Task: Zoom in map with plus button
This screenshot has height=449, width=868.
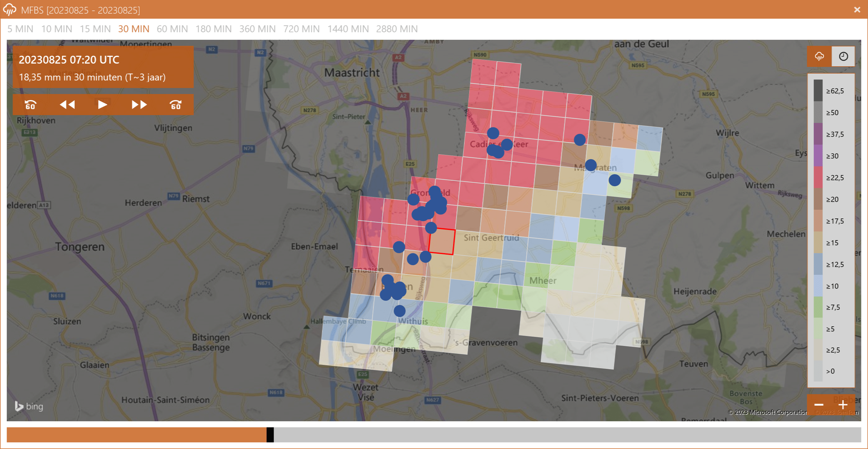Action: 843,404
